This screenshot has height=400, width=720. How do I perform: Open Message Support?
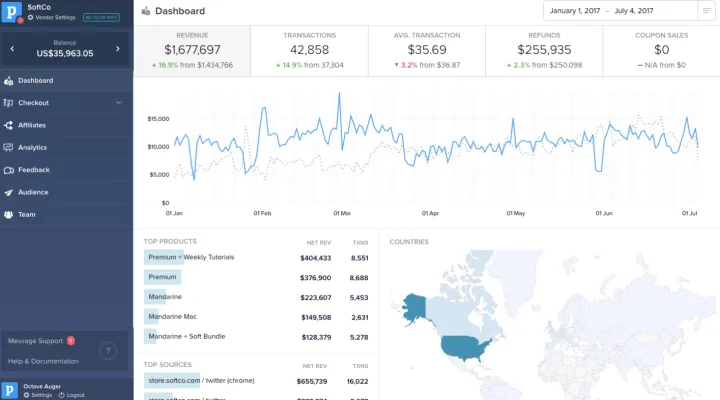tap(36, 341)
